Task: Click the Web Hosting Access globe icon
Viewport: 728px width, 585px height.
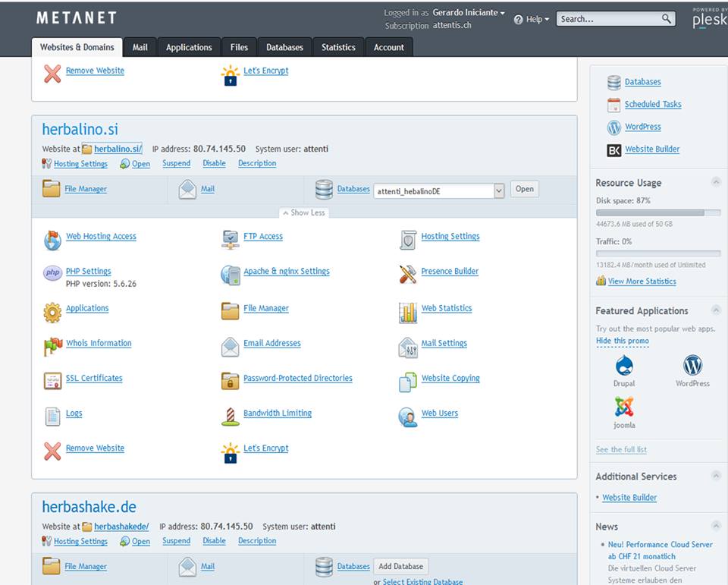Action: click(x=52, y=241)
